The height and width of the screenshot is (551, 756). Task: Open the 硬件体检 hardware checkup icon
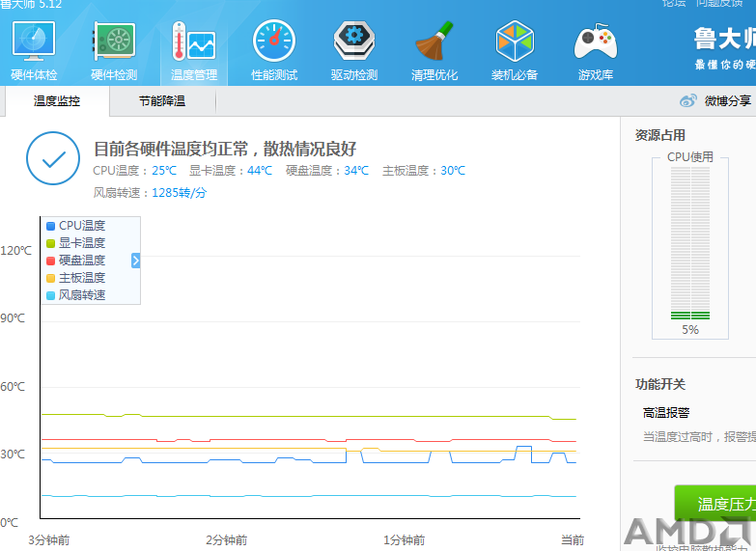[34, 41]
